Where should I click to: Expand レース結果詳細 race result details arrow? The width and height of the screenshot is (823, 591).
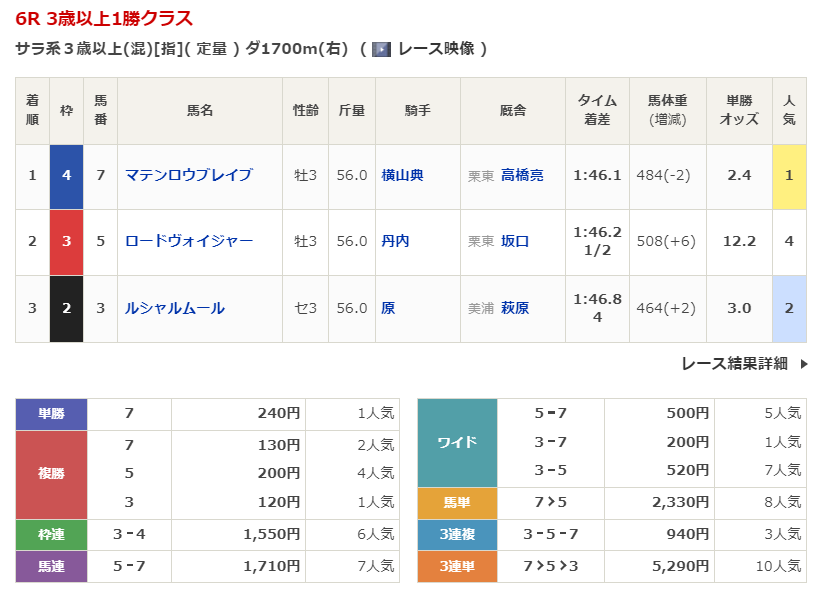(x=803, y=364)
